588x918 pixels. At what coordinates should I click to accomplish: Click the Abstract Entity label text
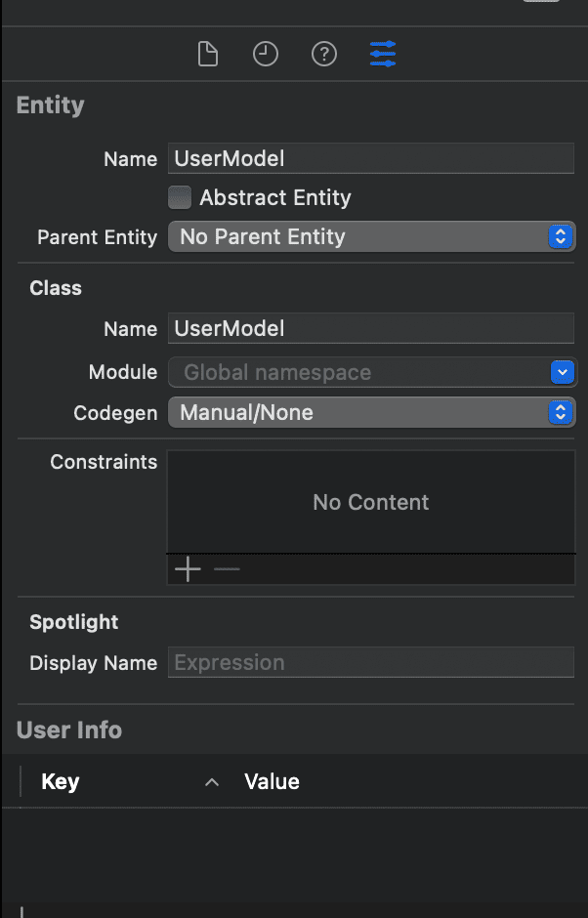(x=275, y=197)
